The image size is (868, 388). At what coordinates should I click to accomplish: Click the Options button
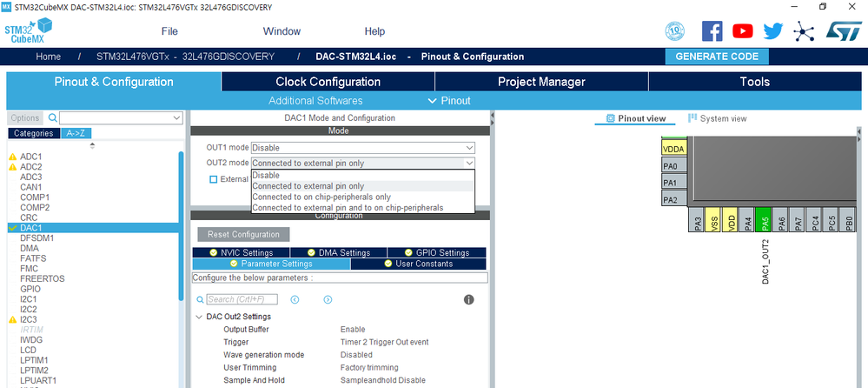coord(25,118)
